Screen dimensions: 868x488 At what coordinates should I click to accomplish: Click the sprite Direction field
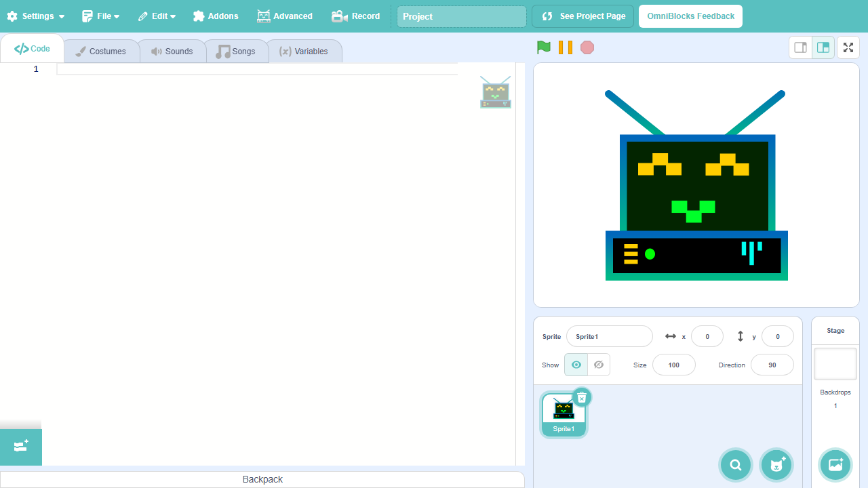click(772, 365)
